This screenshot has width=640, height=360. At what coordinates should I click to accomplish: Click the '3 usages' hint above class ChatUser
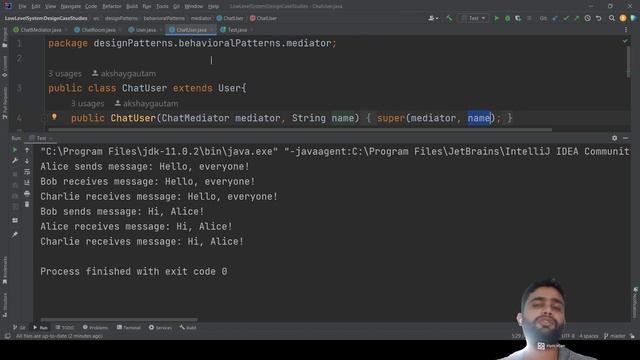65,74
